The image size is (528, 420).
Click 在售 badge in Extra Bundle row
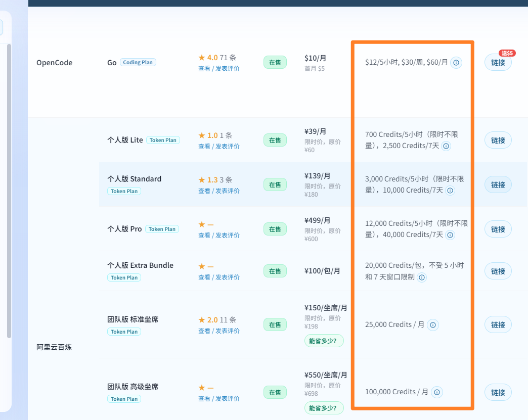point(275,271)
